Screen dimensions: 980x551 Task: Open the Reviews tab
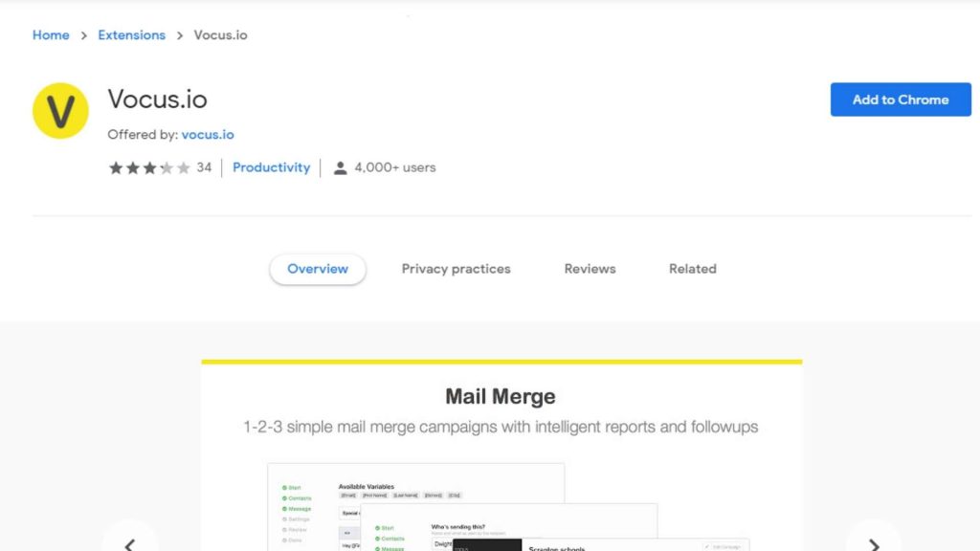[590, 269]
